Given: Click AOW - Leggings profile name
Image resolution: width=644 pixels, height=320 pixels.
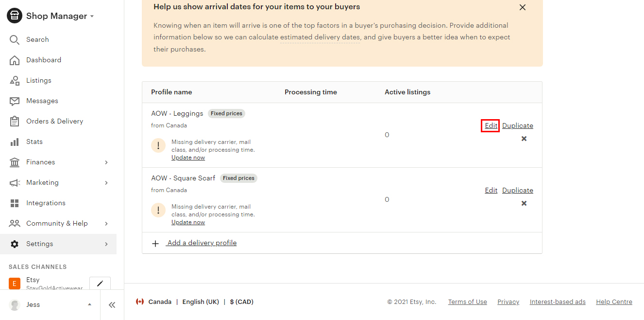Looking at the screenshot, I should [177, 113].
